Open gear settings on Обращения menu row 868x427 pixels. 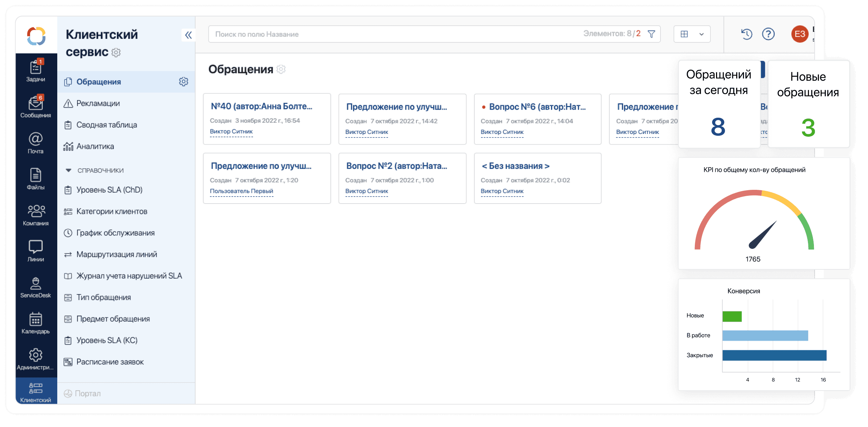point(183,82)
